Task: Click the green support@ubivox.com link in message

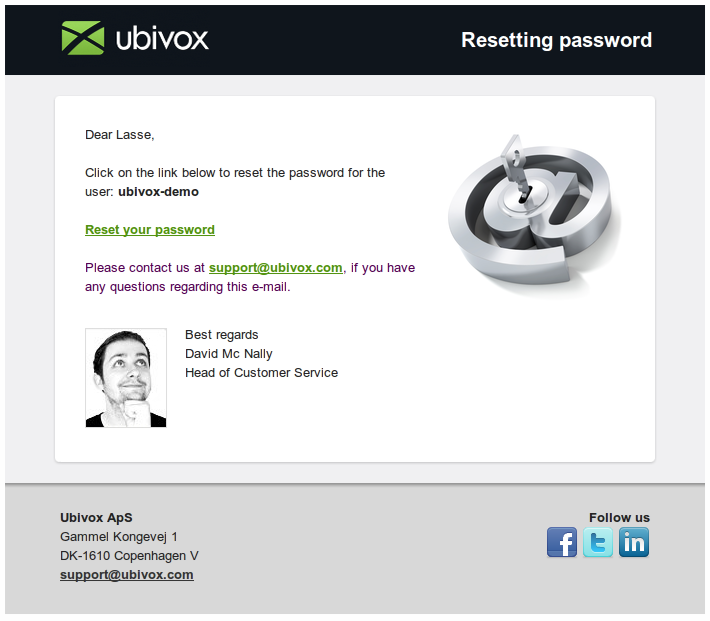Action: click(275, 268)
